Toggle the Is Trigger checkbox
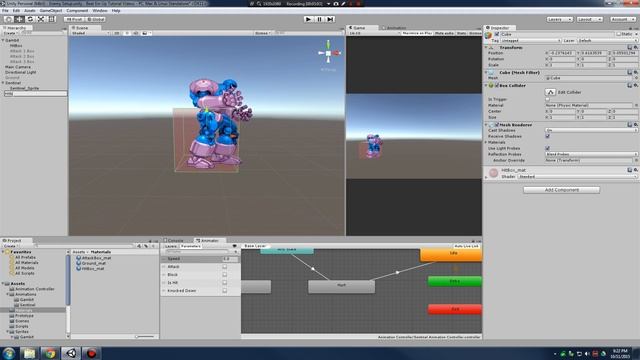This screenshot has width=640, height=360. (x=547, y=99)
